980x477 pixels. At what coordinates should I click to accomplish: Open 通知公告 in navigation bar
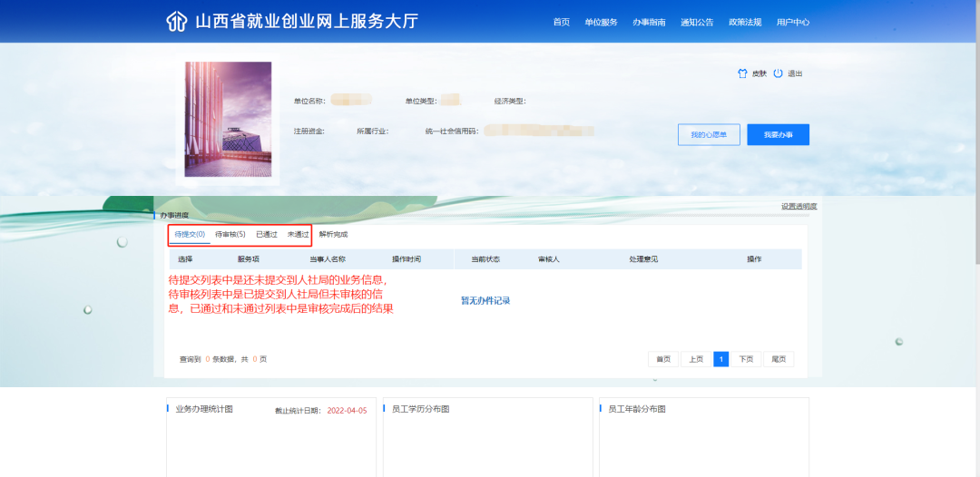point(697,23)
